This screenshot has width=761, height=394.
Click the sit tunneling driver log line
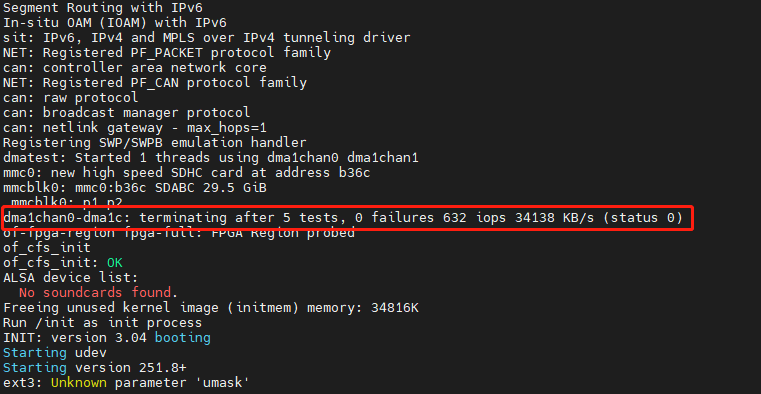click(x=207, y=38)
